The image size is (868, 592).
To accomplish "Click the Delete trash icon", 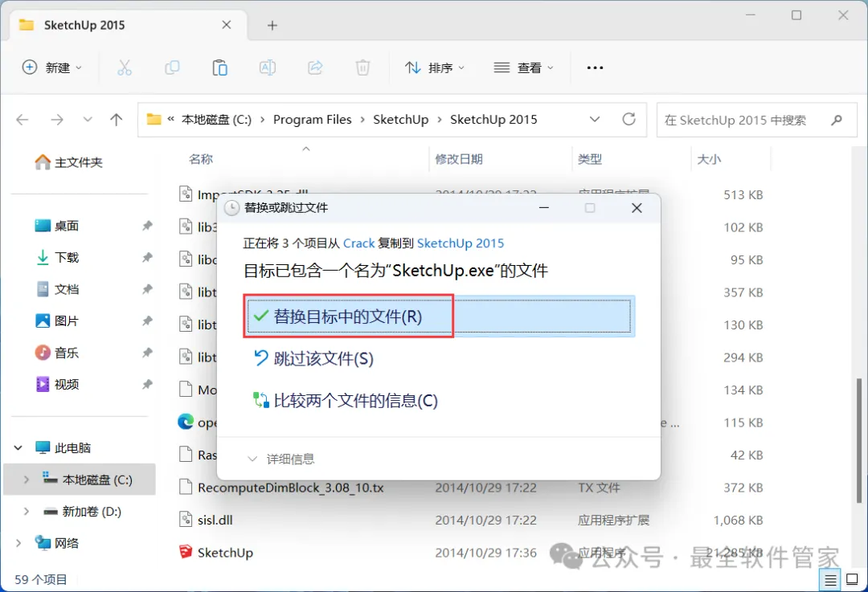I will click(362, 67).
